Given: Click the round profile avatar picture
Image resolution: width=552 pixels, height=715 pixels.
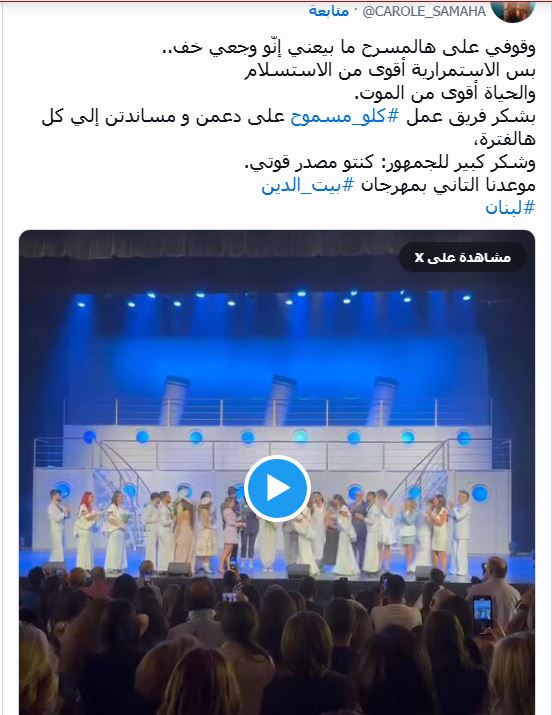Looking at the screenshot, I should (513, 10).
